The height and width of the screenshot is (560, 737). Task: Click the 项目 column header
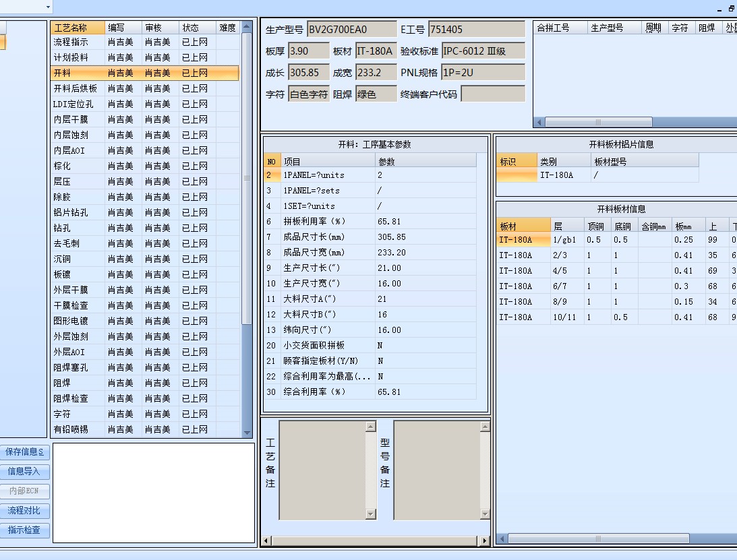[x=328, y=162]
